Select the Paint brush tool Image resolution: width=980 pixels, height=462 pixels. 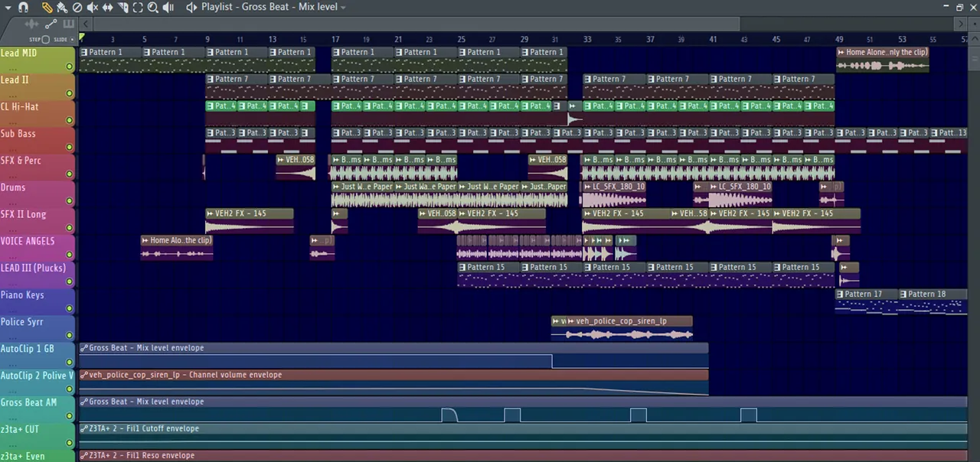coord(61,7)
